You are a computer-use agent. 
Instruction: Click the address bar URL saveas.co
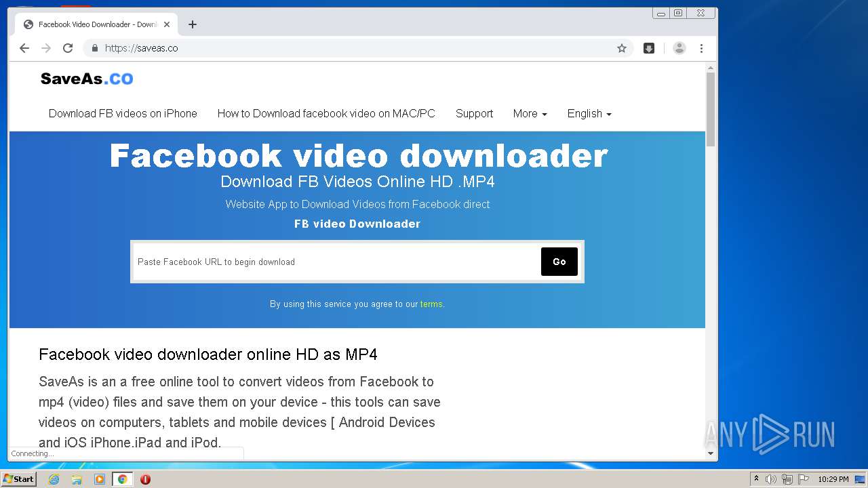coord(141,48)
